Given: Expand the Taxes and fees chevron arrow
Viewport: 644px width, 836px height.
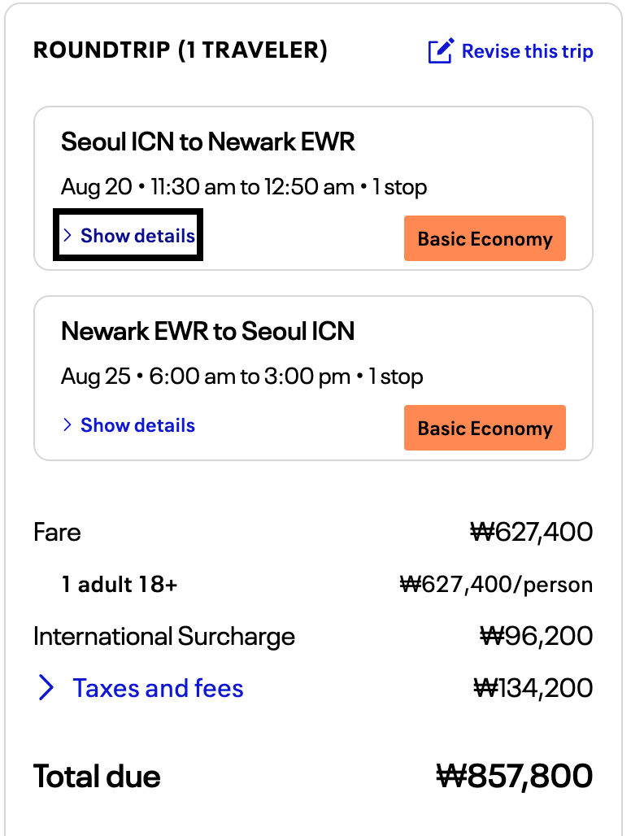Looking at the screenshot, I should (46, 688).
